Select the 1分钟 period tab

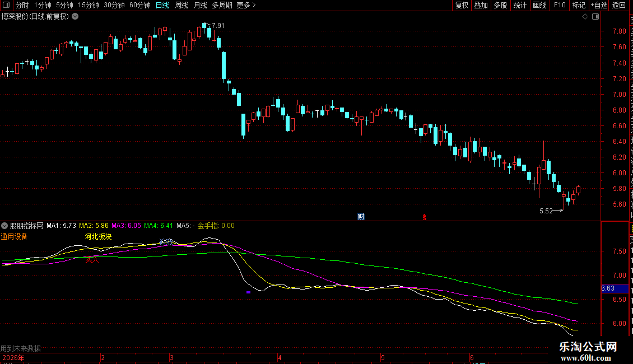click(x=43, y=5)
